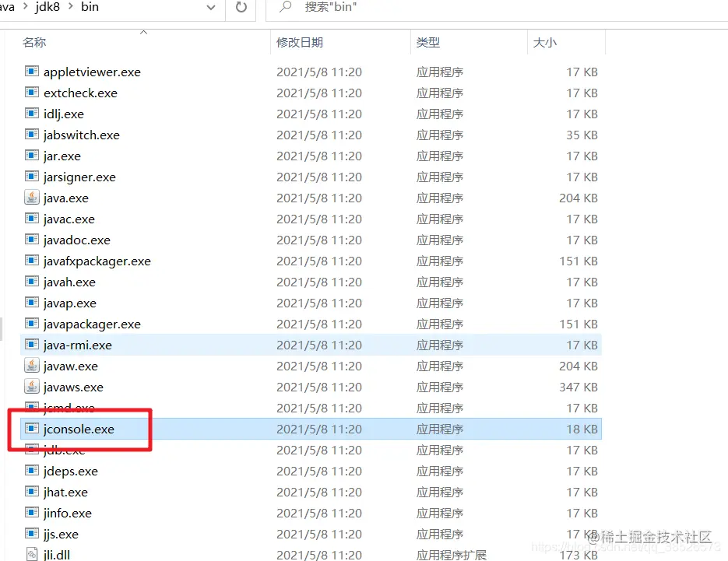This screenshot has height=561, width=728.
Task: Click the 347 KB size of javaws.exe
Action: [x=578, y=387]
